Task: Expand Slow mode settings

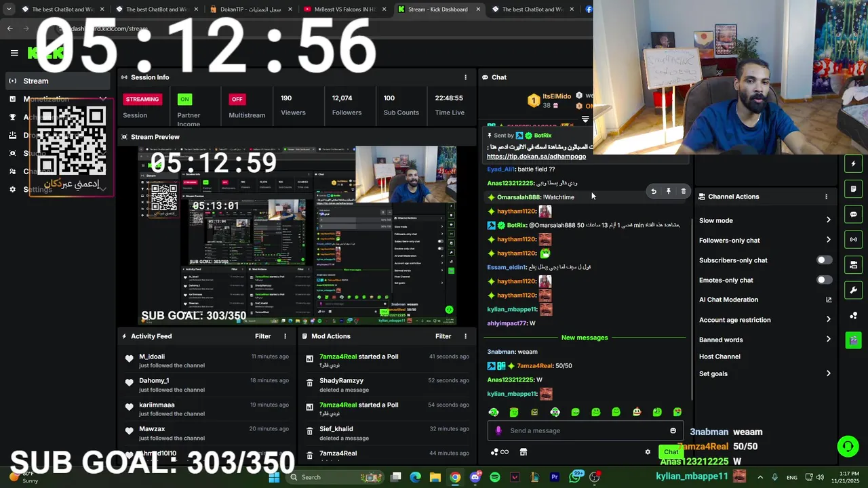Action: coord(828,220)
